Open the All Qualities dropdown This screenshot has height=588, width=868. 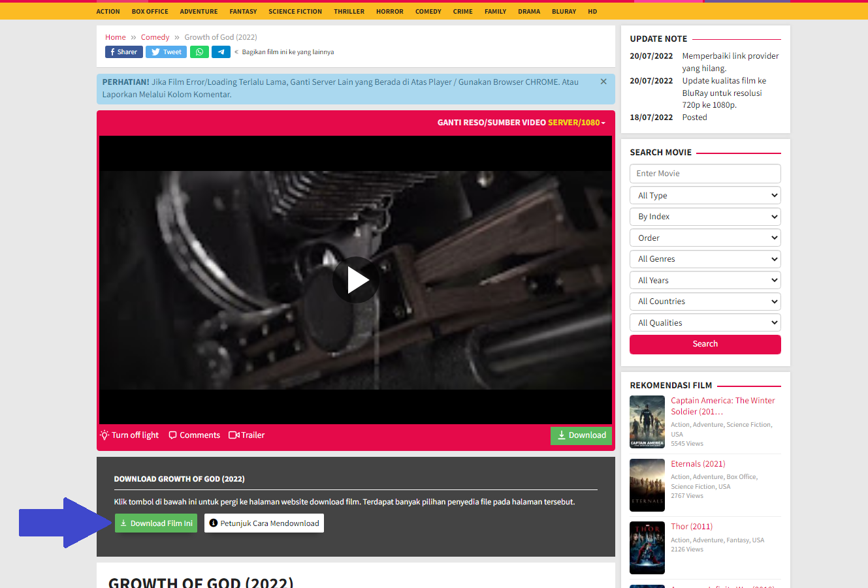coord(705,323)
